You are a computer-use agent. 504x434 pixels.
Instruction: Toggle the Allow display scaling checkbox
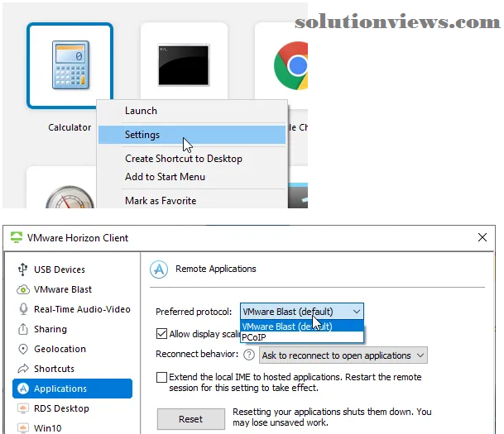161,334
